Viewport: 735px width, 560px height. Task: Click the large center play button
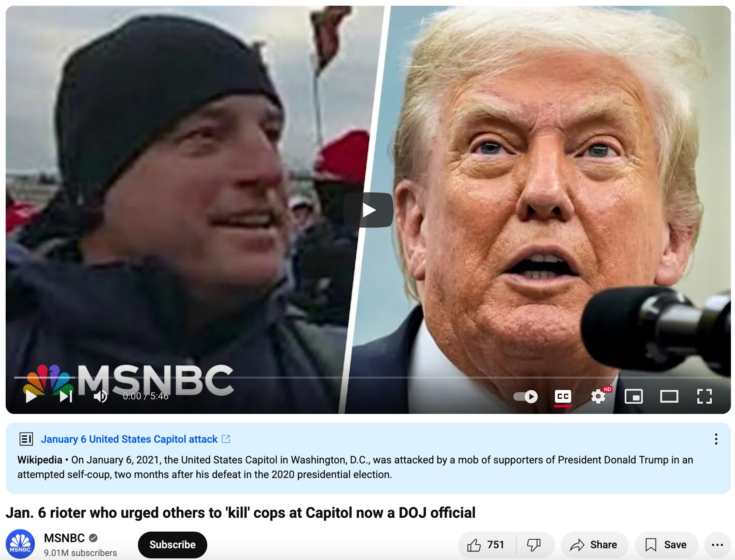tap(368, 210)
